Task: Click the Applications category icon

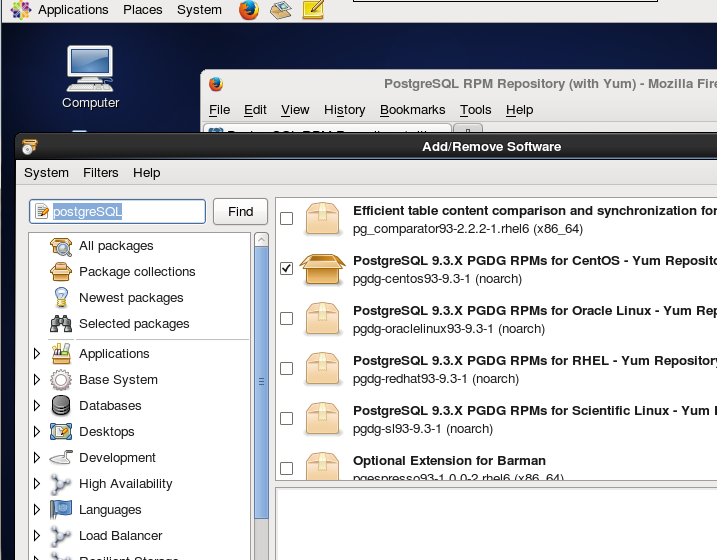Action: click(x=61, y=354)
